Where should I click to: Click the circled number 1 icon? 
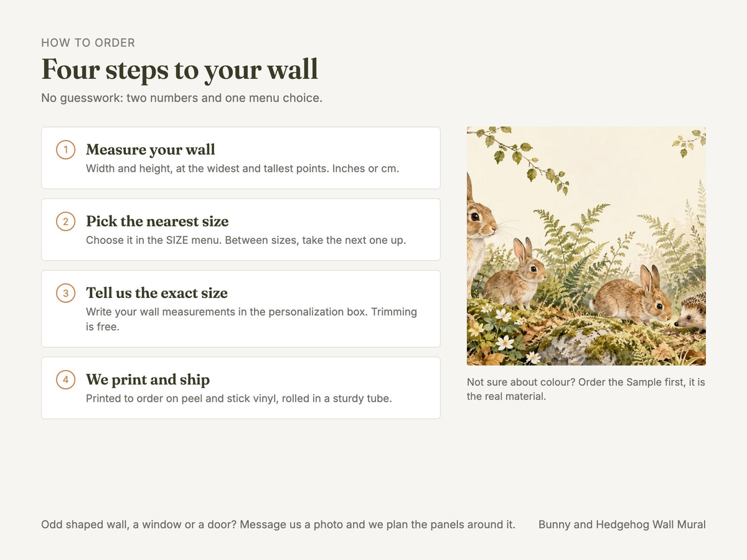(65, 150)
